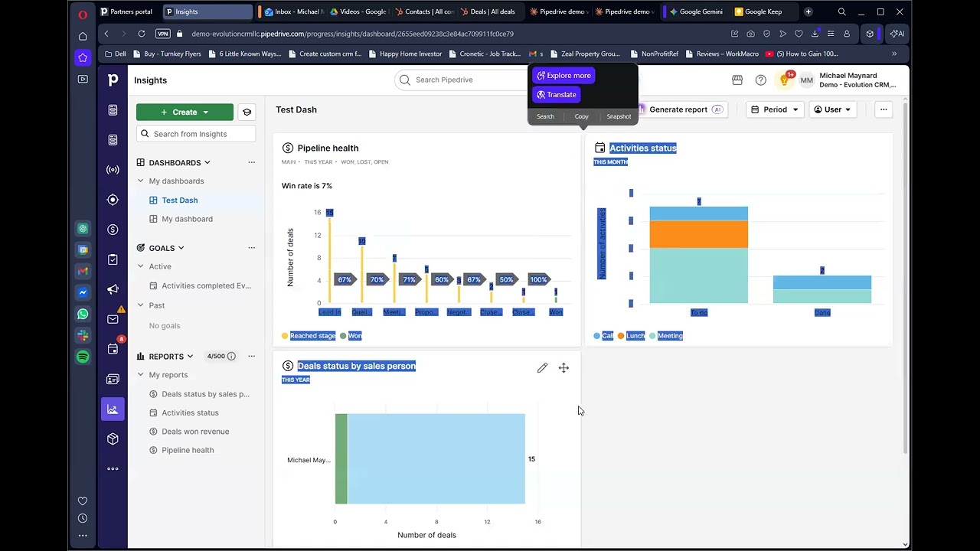Collapse the DASHBOARDS section chevron
This screenshot has height=551, width=980.
tap(207, 163)
